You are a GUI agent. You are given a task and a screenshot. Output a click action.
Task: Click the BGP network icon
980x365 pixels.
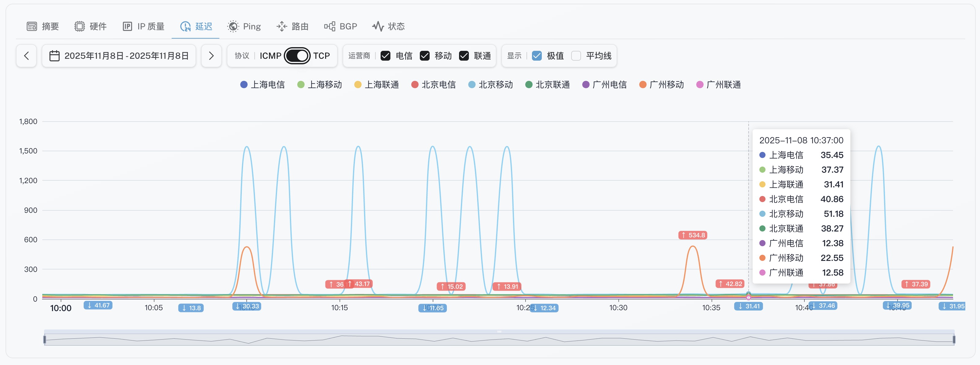(x=329, y=26)
